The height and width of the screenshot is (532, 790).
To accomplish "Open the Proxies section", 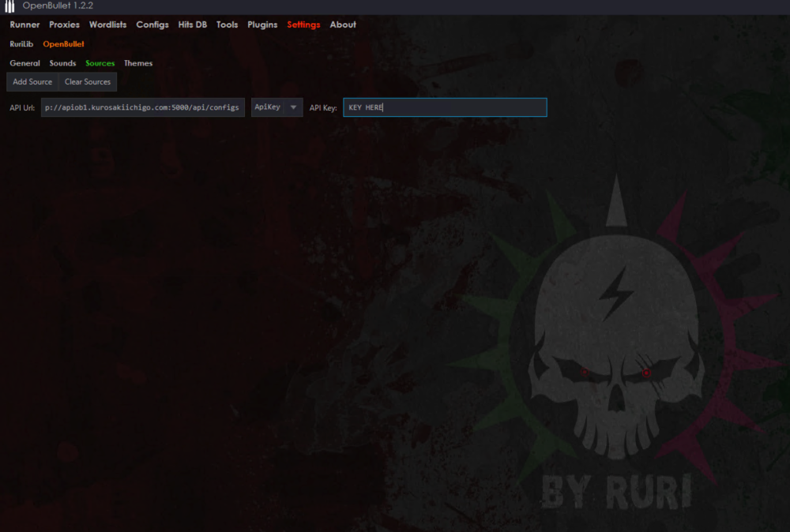I will [x=64, y=24].
